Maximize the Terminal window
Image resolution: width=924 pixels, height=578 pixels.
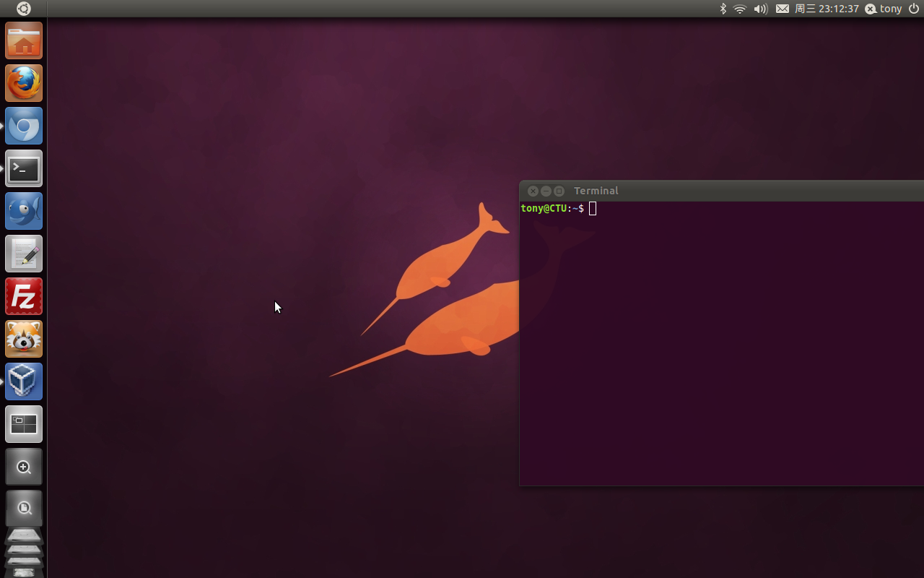(x=559, y=191)
